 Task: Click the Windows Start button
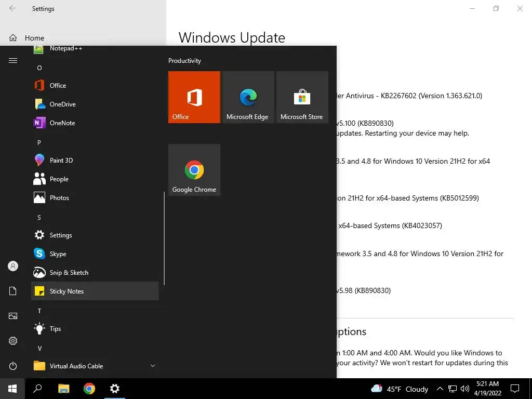click(x=12, y=389)
